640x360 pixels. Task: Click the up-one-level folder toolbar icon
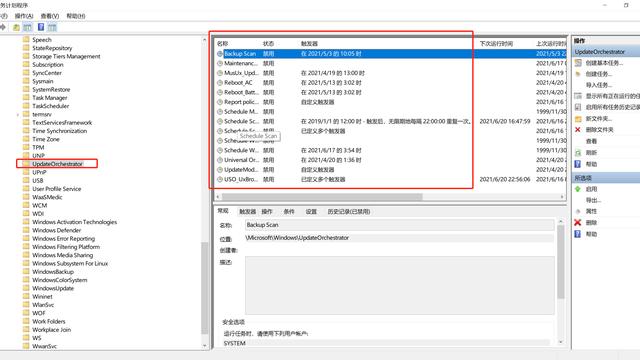(16, 27)
